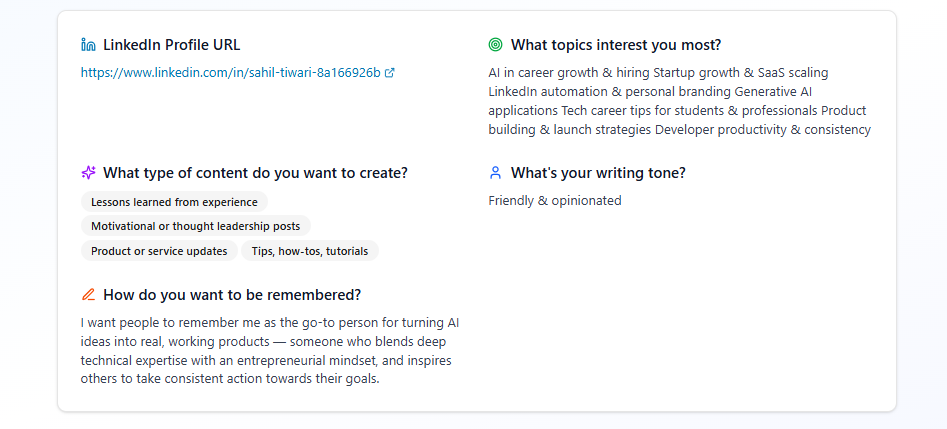947x429 pixels.
Task: Click the sparkle icon beside content type heading
Action: [x=88, y=173]
